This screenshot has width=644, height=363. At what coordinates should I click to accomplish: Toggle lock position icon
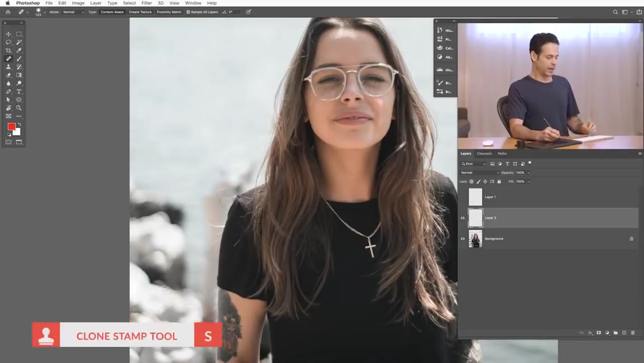[485, 181]
